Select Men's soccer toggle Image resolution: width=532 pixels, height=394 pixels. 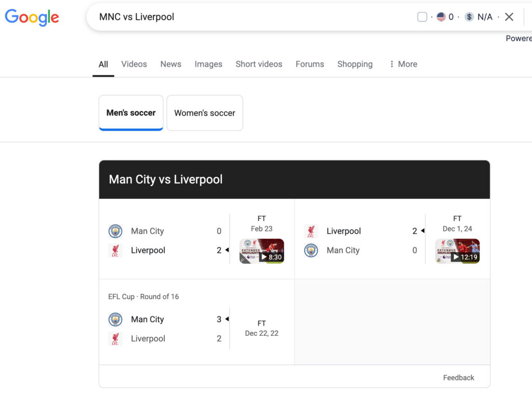131,113
